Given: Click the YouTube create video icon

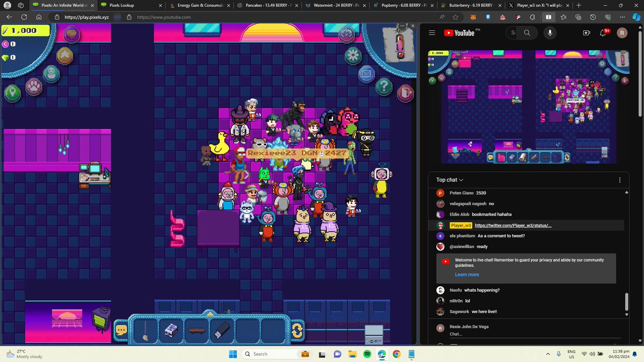Looking at the screenshot, I should pyautogui.click(x=587, y=33).
